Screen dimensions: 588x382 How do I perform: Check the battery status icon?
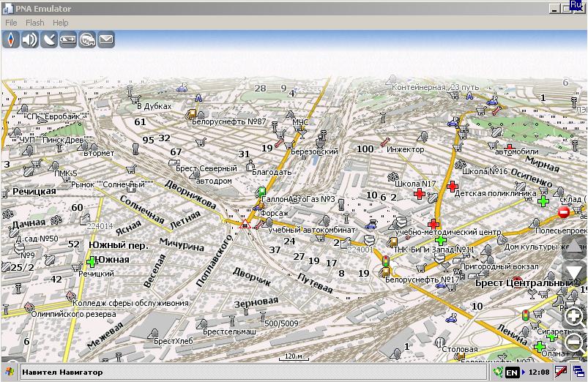[x=68, y=40]
